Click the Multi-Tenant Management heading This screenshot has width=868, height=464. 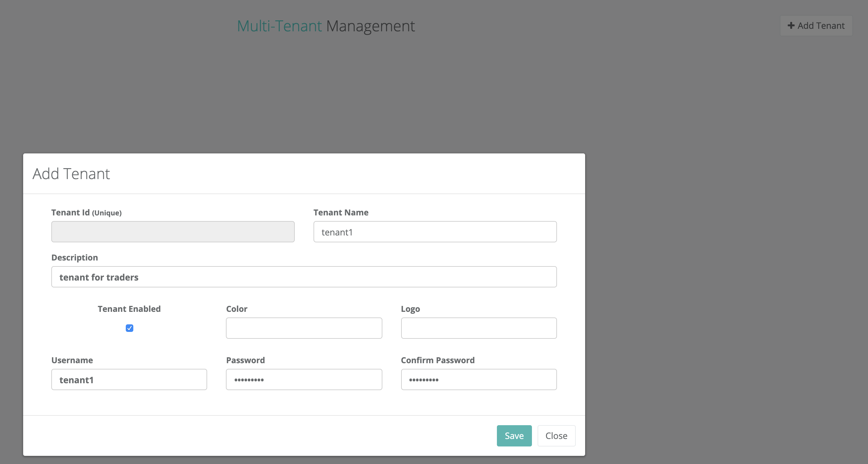click(x=326, y=26)
